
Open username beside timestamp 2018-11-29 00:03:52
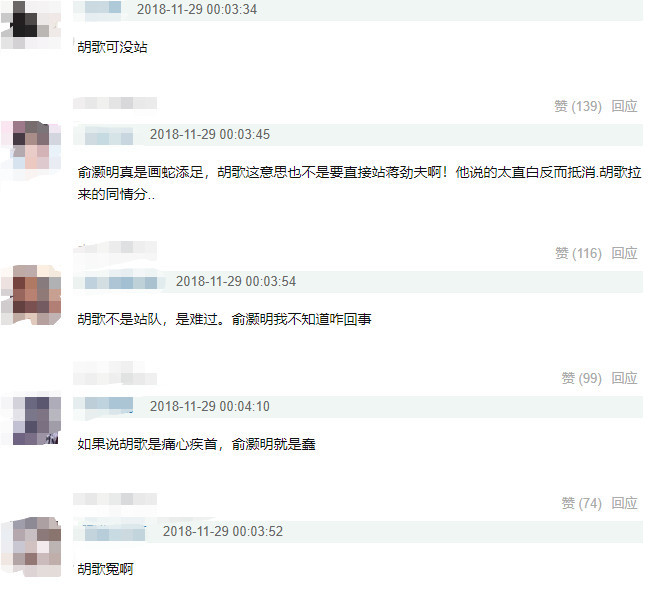(x=115, y=531)
